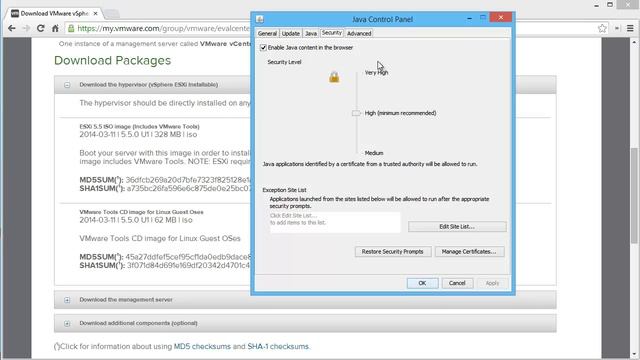Switch to Advanced tab
The width and height of the screenshot is (640, 360).
click(359, 33)
